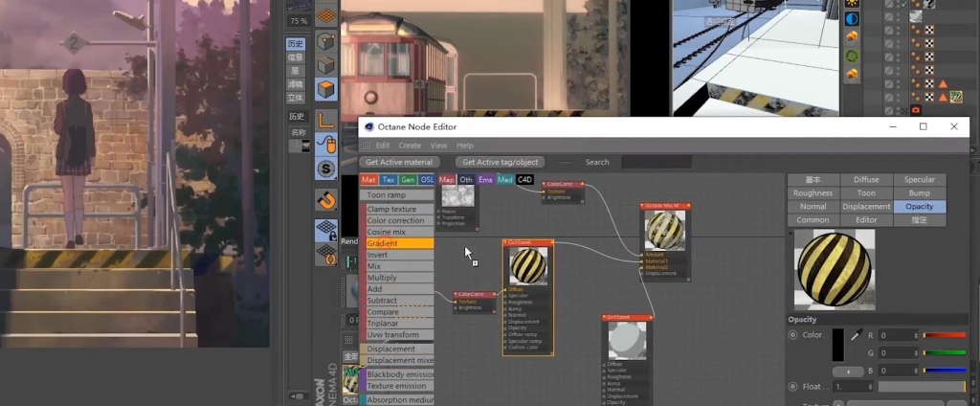Click the green ring icon in the object toolbar
The height and width of the screenshot is (406, 980).
(x=852, y=56)
